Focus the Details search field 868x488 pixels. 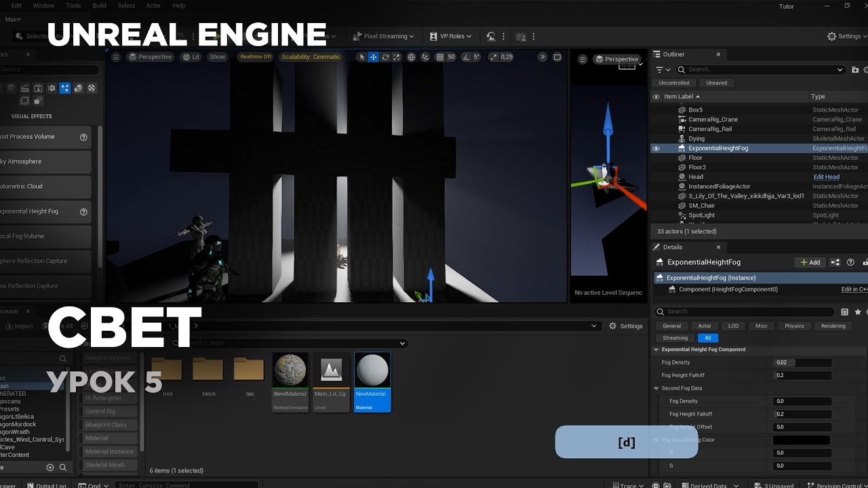coord(745,312)
